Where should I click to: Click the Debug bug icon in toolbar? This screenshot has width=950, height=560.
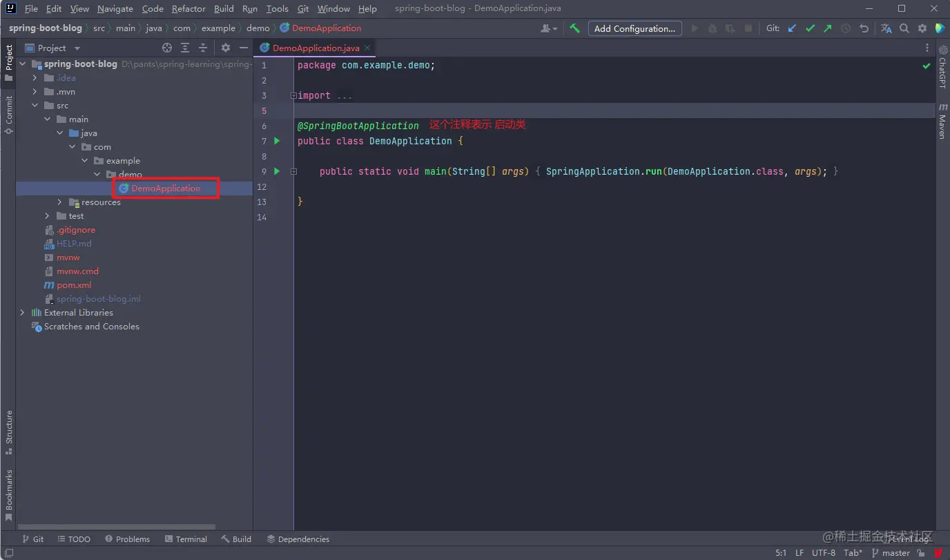712,28
